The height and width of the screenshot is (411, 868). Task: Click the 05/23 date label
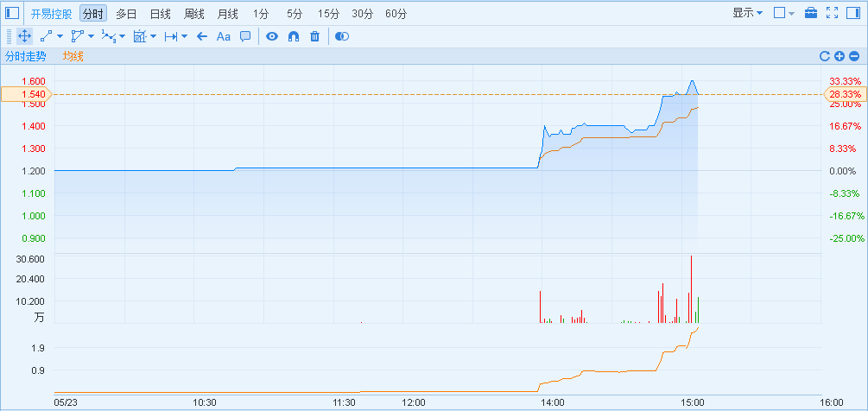pos(66,402)
